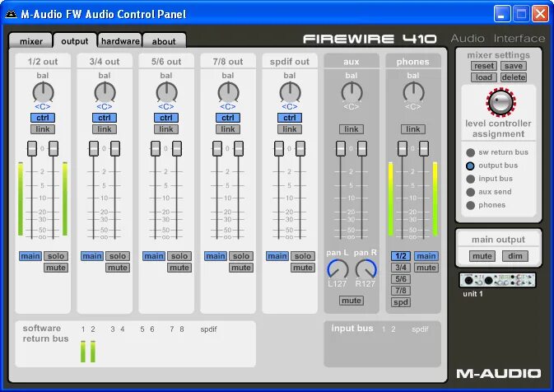The image size is (554, 392).
Task: Assign level controller to input bus
Action: [x=470, y=179]
